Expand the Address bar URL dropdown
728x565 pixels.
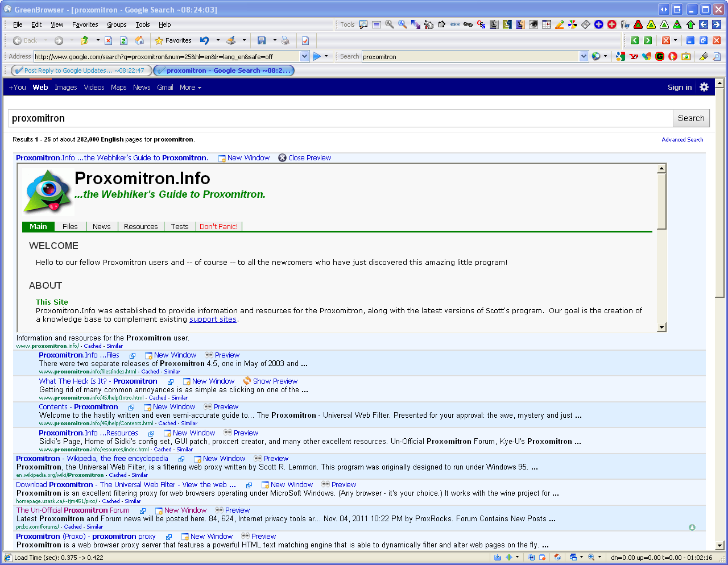[x=304, y=56]
